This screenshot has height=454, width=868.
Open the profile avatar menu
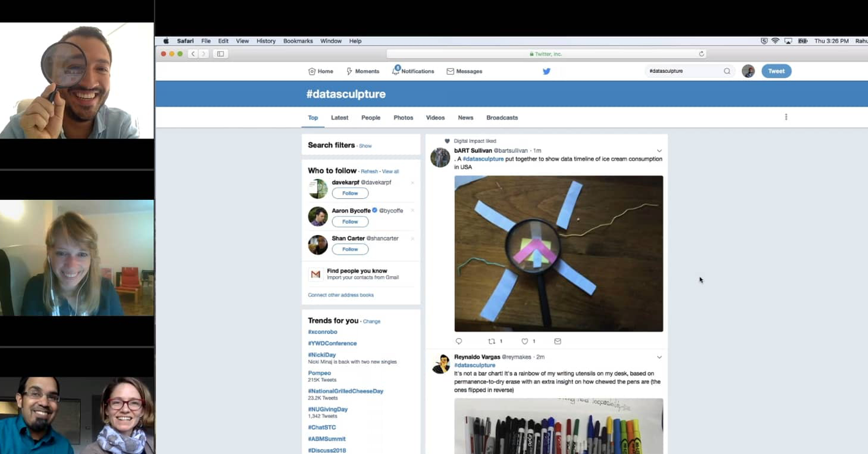coord(748,71)
